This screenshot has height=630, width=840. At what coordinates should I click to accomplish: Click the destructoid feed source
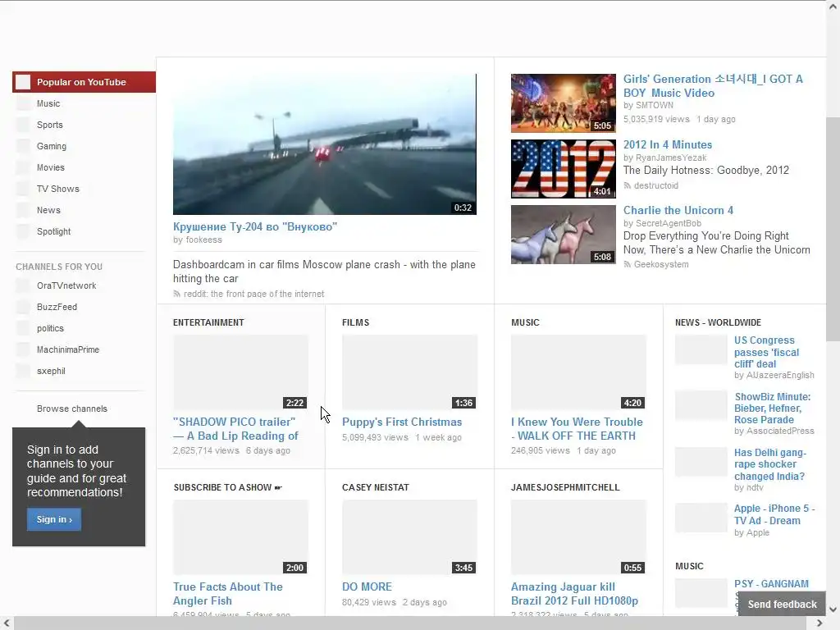pyautogui.click(x=655, y=186)
